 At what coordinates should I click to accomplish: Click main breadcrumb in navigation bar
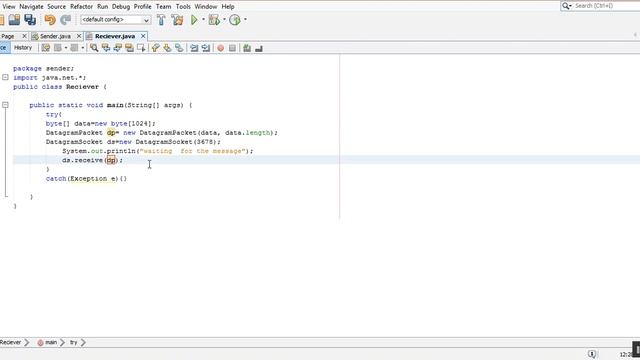click(x=47, y=342)
